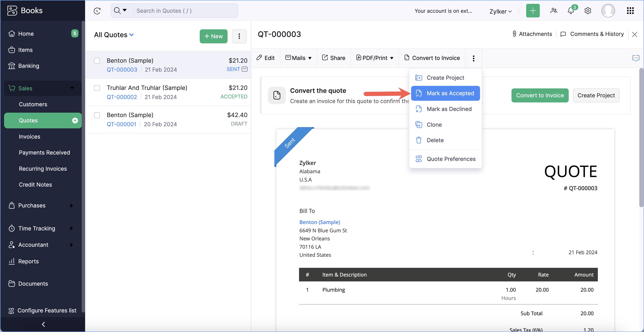
Task: Click the green Convert to Invoice button
Action: tap(540, 95)
